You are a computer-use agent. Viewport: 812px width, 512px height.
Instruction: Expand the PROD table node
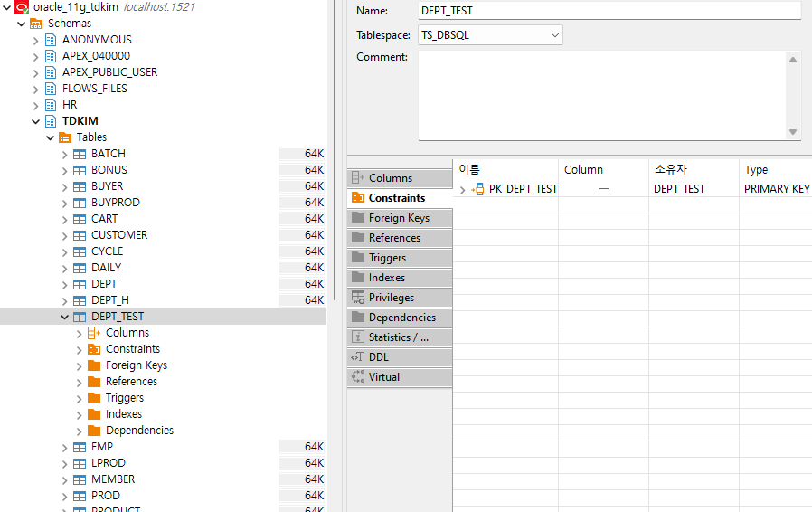click(x=65, y=497)
